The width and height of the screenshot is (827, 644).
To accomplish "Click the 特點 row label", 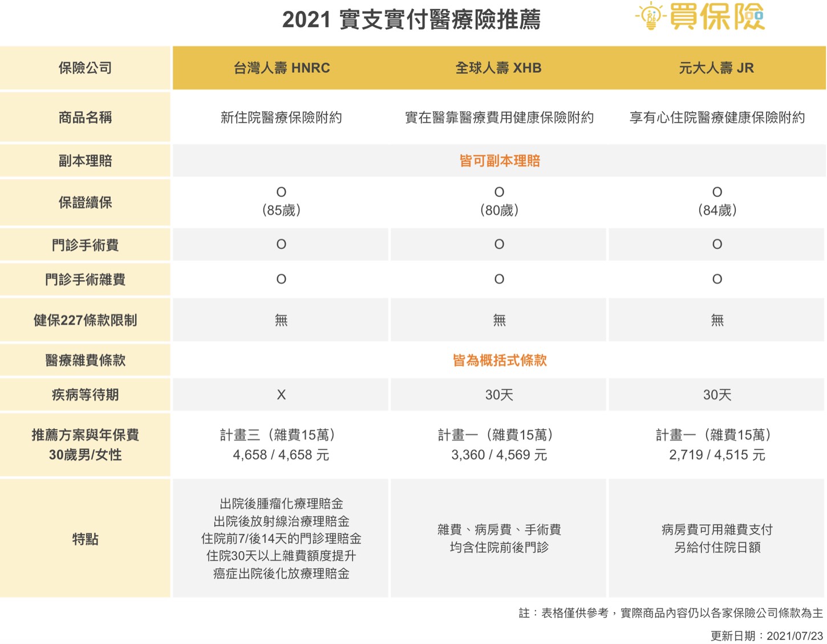I will 85,539.
